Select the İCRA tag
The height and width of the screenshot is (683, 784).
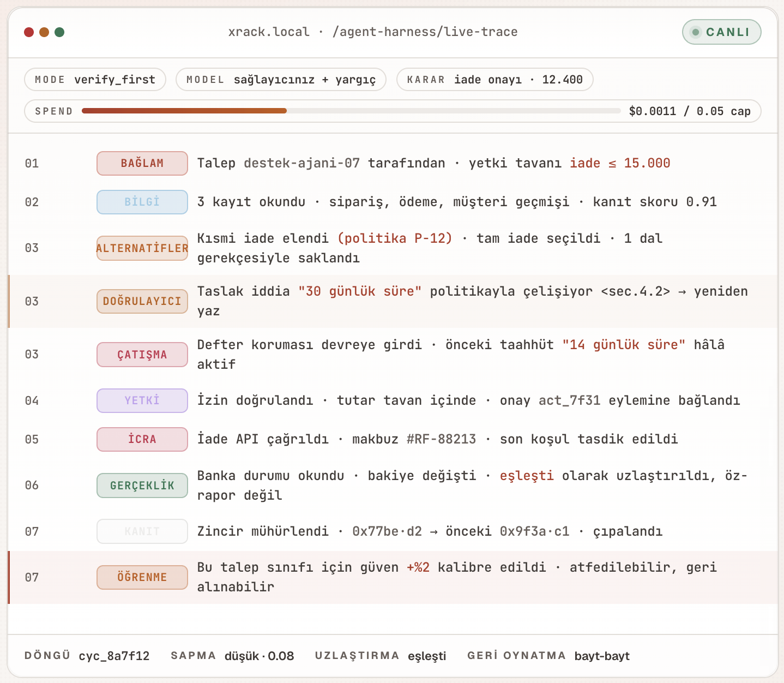click(x=142, y=439)
